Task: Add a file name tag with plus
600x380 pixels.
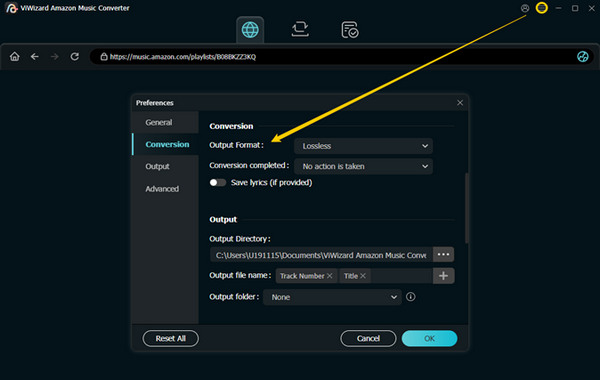Action: [443, 276]
